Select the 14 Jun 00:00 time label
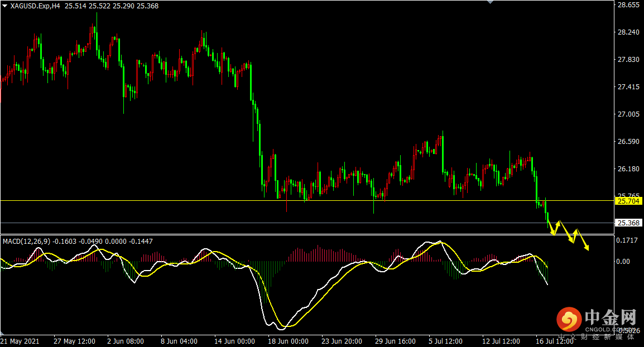The image size is (644, 347). pyautogui.click(x=235, y=341)
